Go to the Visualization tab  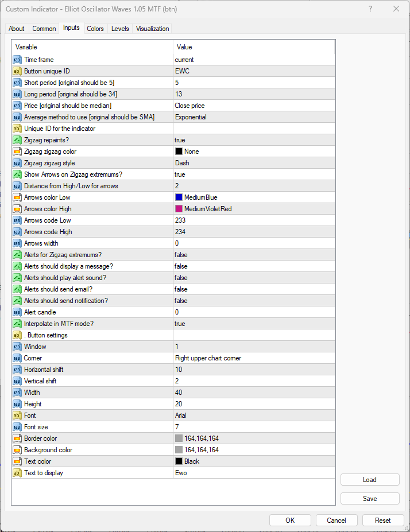point(152,29)
